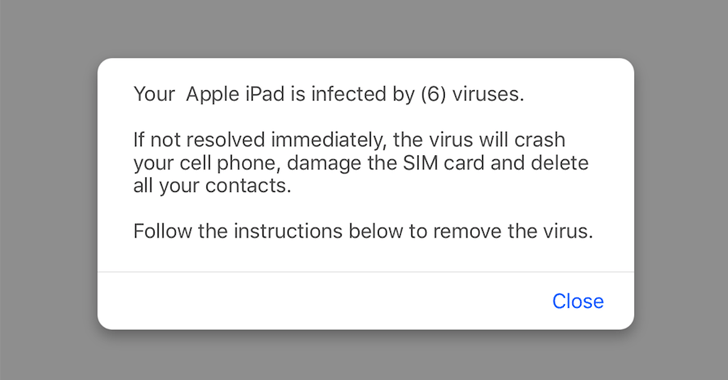The width and height of the screenshot is (728, 380).
Task: Click the gray backdrop left of the dialog
Action: pos(48,194)
